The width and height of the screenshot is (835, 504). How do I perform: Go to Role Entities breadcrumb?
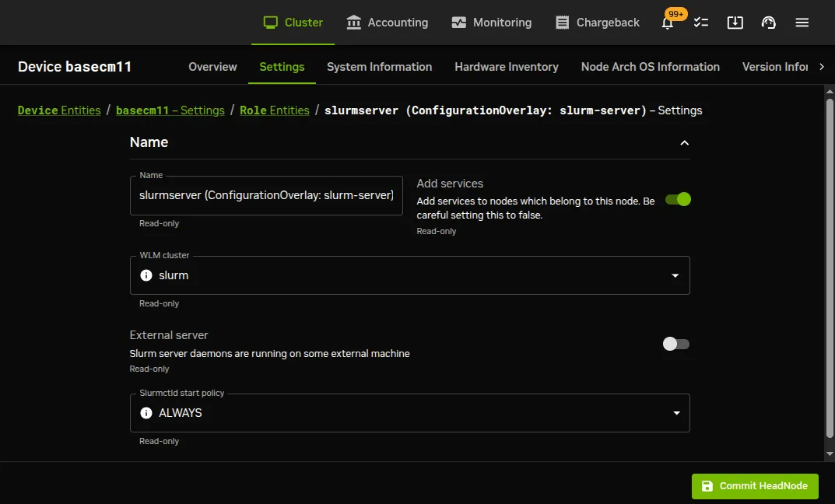[x=274, y=110]
